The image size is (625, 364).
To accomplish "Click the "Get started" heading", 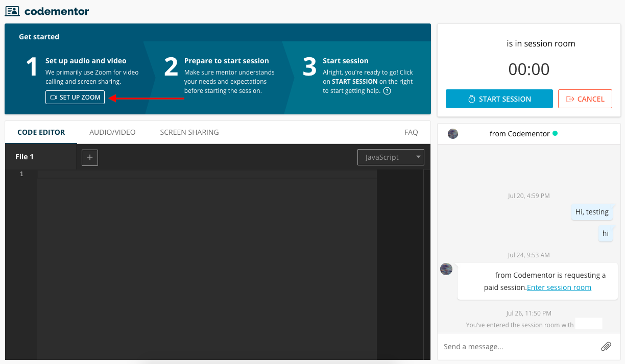I will tap(39, 37).
